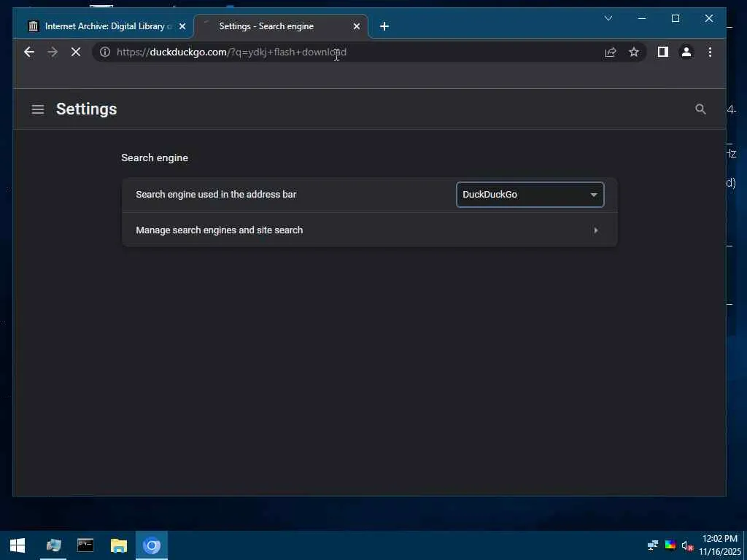
Task: Open the muted volume tray icon
Action: pos(686,545)
